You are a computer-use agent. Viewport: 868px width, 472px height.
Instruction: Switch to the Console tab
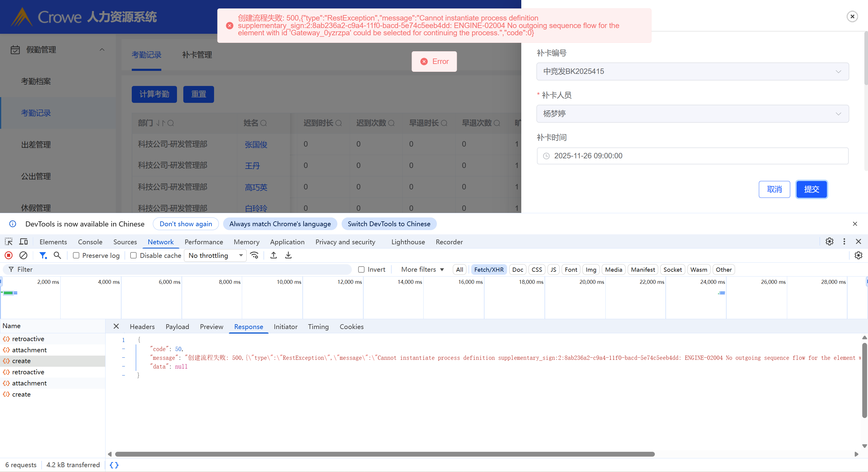[90, 242]
